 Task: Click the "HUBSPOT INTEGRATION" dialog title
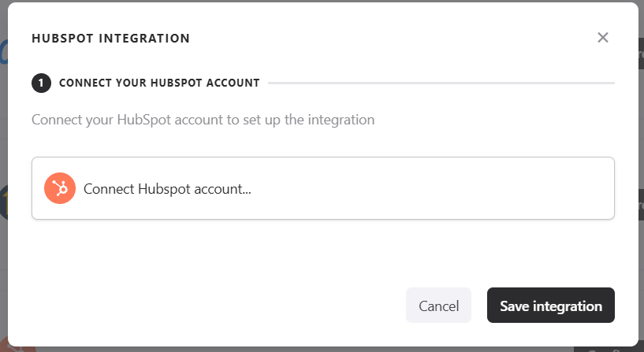point(110,38)
